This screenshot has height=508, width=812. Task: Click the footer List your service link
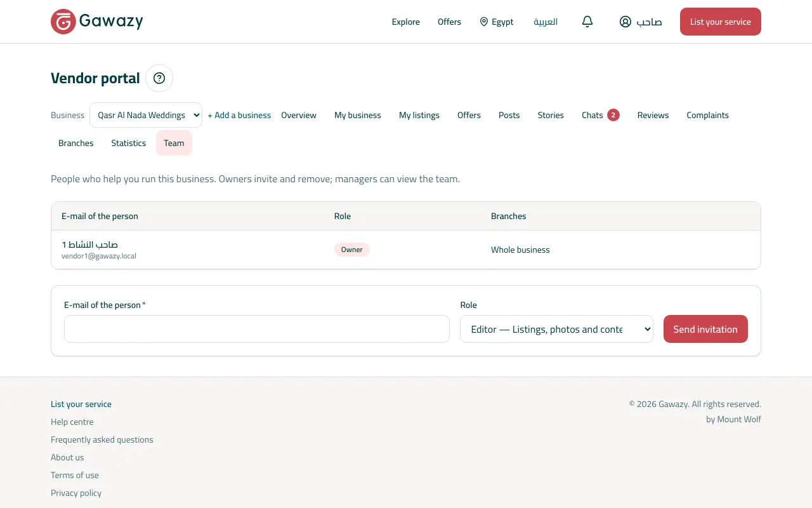pos(81,404)
